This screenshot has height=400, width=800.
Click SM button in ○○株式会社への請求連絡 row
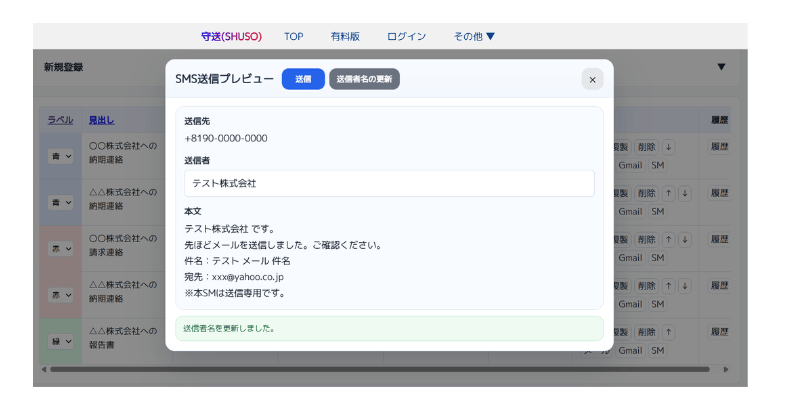(658, 258)
